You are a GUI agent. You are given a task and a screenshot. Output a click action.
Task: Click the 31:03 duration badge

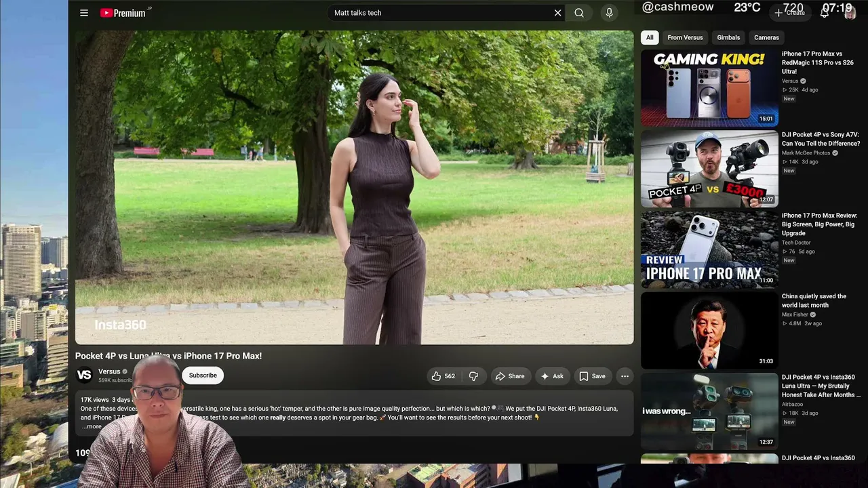[x=766, y=361]
